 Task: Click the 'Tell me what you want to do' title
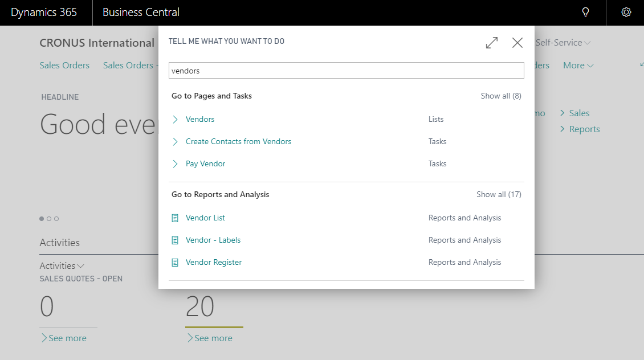(x=226, y=41)
